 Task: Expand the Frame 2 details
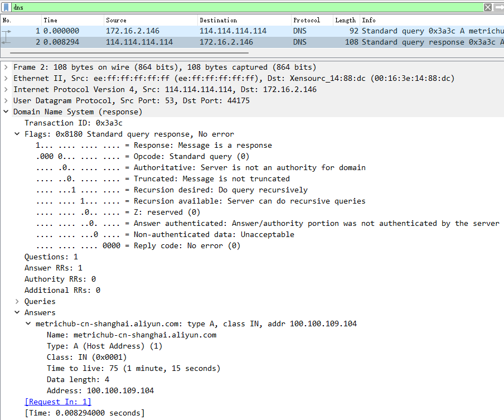tap(6, 67)
